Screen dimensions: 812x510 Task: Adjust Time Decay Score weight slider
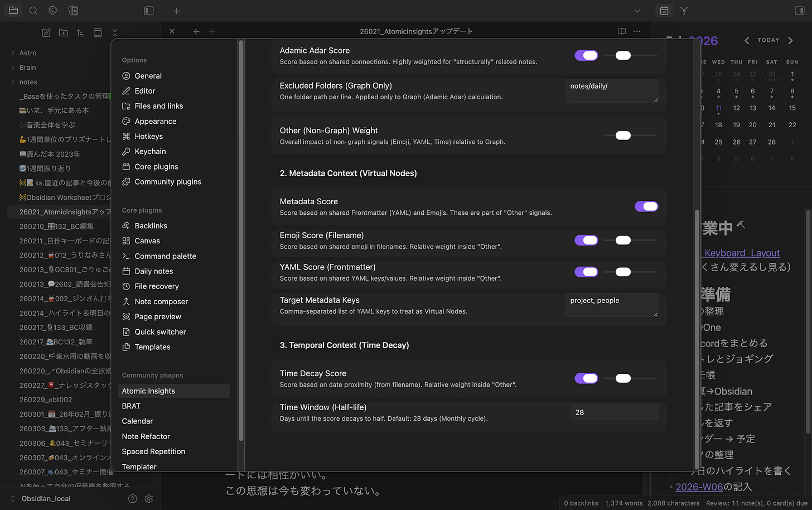631,378
